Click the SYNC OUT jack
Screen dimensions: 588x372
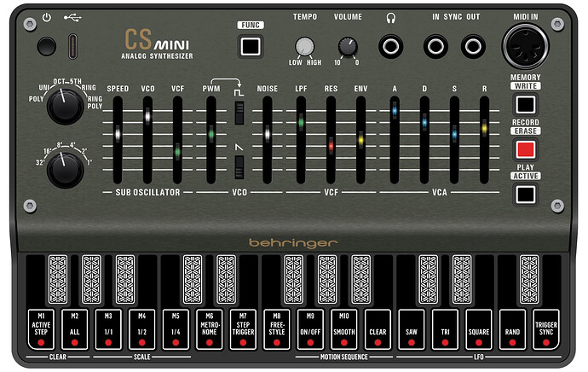[x=473, y=47]
